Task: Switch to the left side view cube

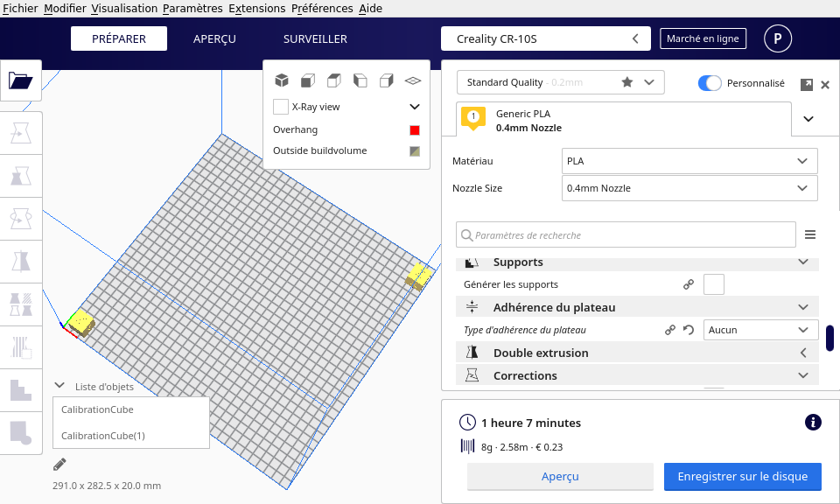Action: pos(360,80)
